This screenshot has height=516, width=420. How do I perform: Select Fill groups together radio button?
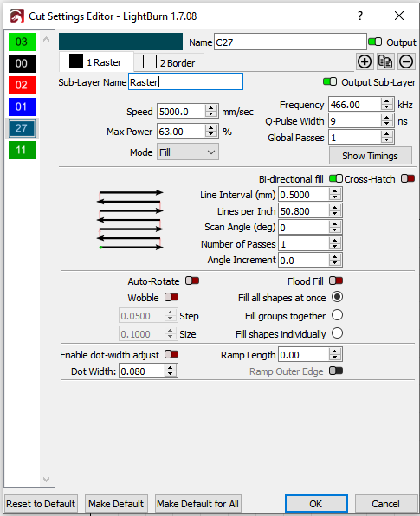tap(337, 315)
